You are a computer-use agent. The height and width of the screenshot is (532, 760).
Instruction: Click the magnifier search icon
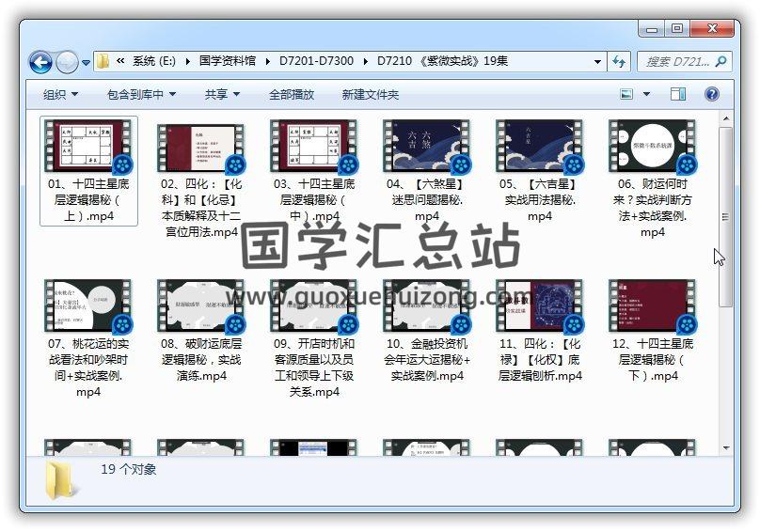720,61
